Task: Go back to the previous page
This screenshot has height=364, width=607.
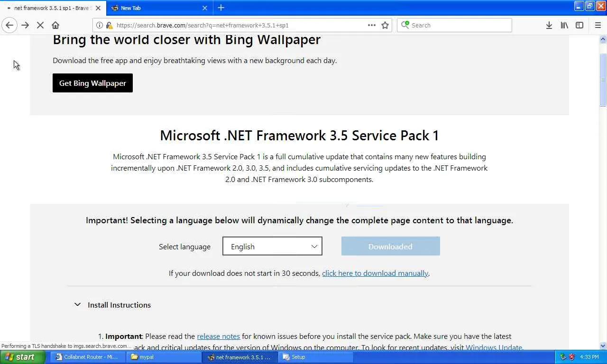Action: pyautogui.click(x=9, y=25)
